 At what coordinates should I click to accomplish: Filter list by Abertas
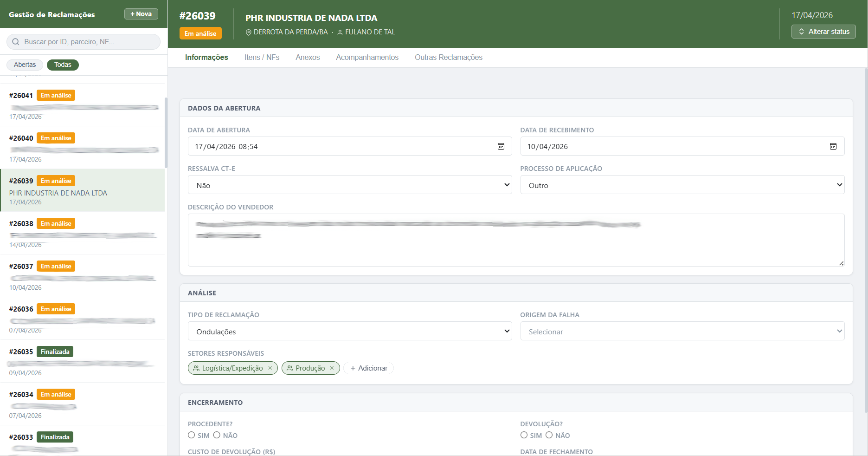(25, 65)
